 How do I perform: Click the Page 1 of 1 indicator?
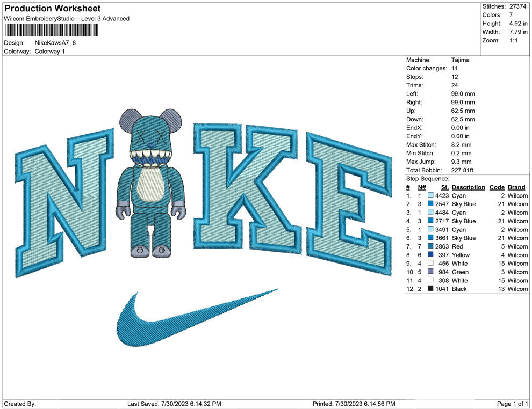512,404
